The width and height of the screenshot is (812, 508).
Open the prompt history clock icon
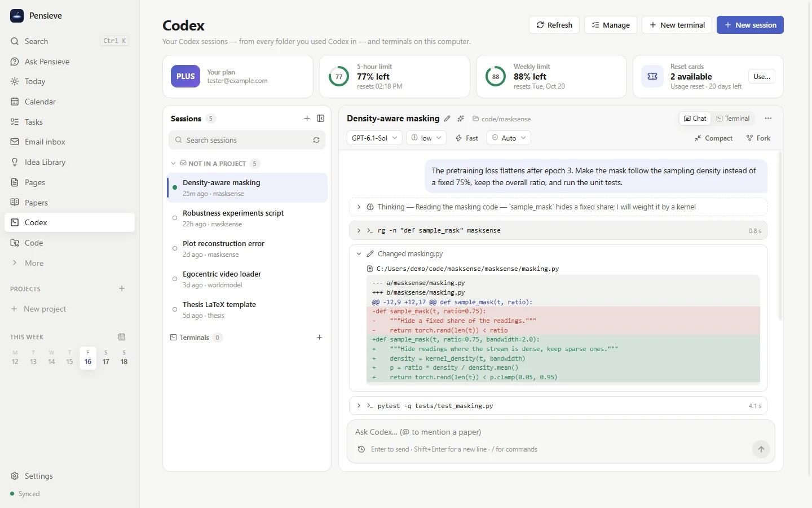pyautogui.click(x=361, y=449)
